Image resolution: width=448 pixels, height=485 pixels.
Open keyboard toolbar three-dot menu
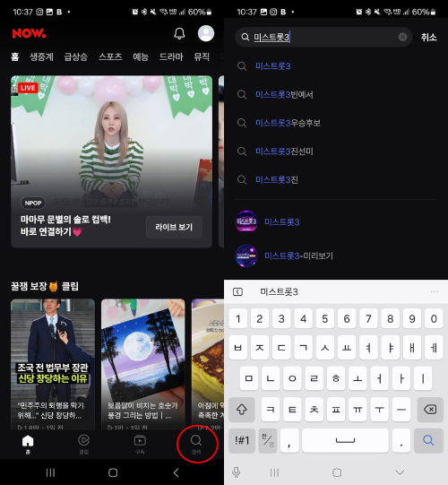pyautogui.click(x=435, y=291)
